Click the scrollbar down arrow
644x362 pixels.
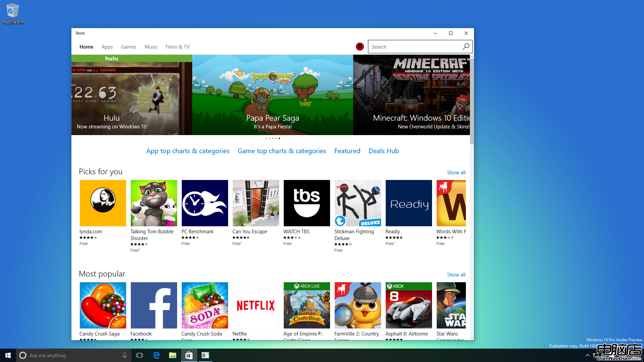click(x=472, y=338)
